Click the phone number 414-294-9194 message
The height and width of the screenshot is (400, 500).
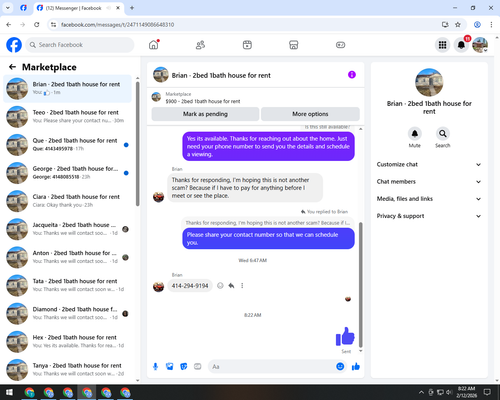[190, 286]
